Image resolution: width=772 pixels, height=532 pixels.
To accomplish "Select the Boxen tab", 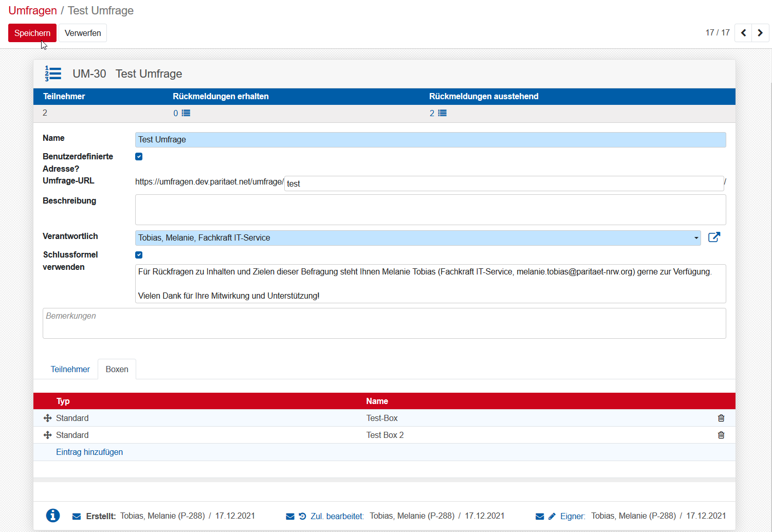I will click(x=117, y=370).
